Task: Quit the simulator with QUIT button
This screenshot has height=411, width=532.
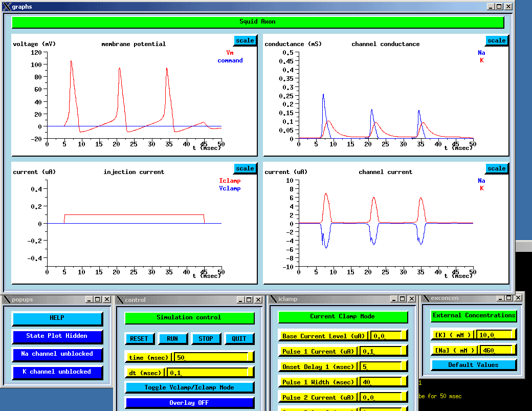Action: pos(239,338)
